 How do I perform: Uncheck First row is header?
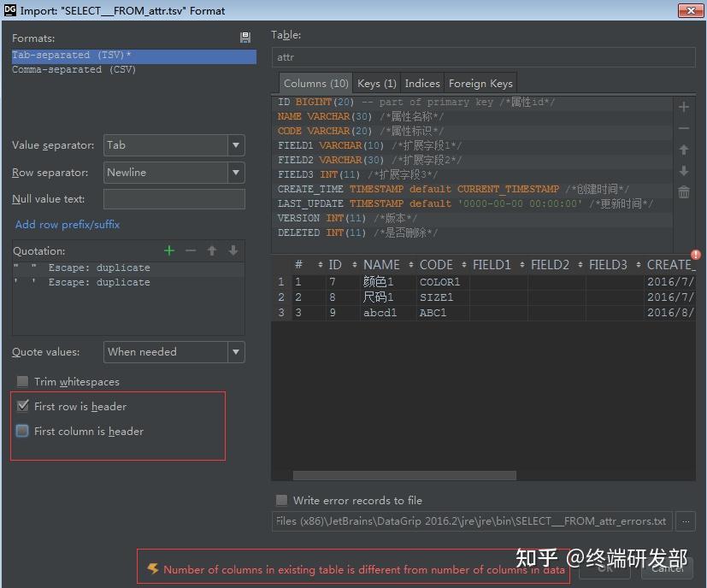[23, 406]
